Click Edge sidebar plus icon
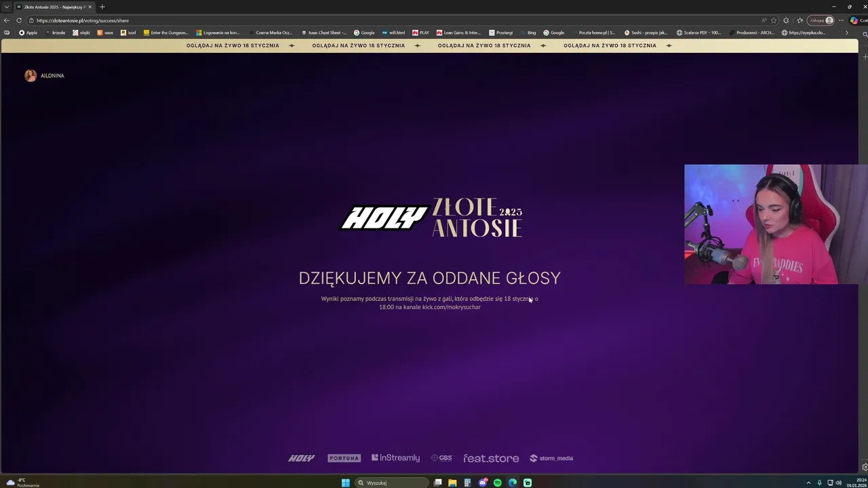This screenshot has height=488, width=868. [864, 56]
